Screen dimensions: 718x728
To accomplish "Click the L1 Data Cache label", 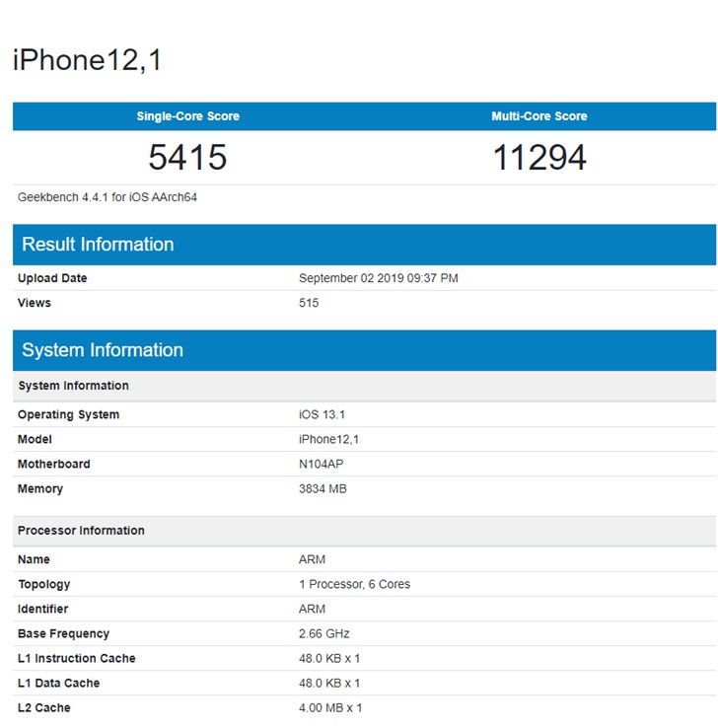I will click(58, 683).
